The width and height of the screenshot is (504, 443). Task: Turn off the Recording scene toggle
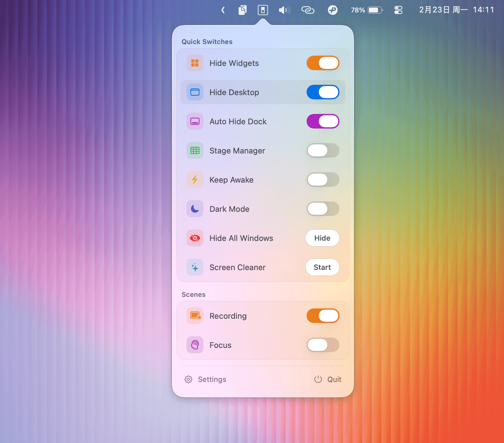323,316
